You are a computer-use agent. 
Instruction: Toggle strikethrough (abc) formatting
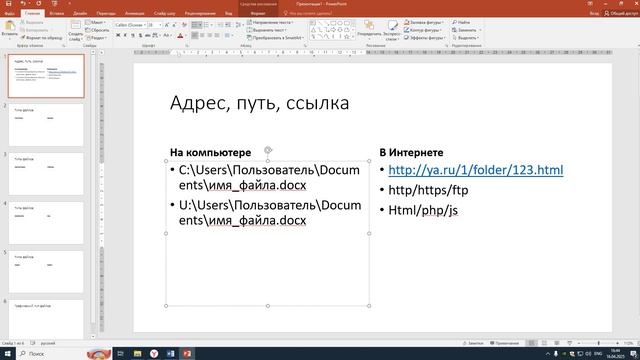[x=147, y=36]
